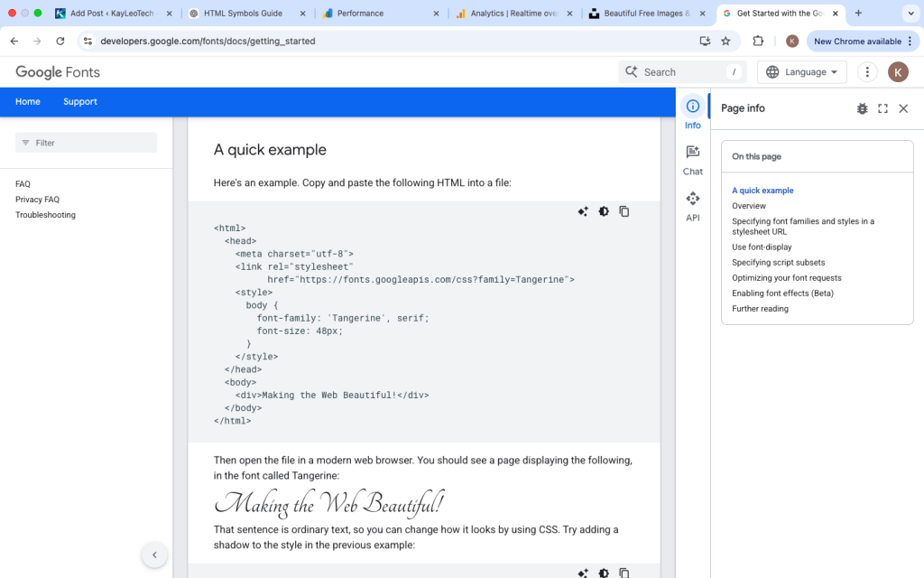Viewport: 924px width, 578px height.
Task: Open the Language dropdown
Action: [x=802, y=72]
